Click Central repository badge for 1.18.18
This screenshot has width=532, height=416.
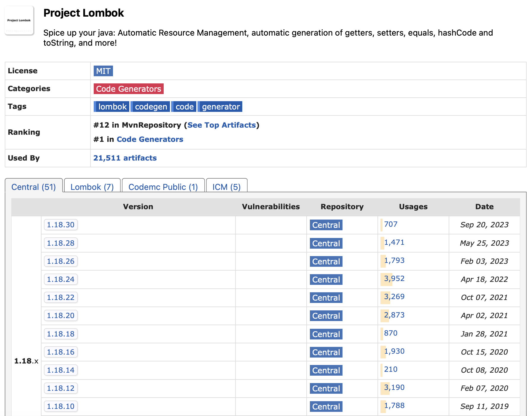[x=326, y=334]
